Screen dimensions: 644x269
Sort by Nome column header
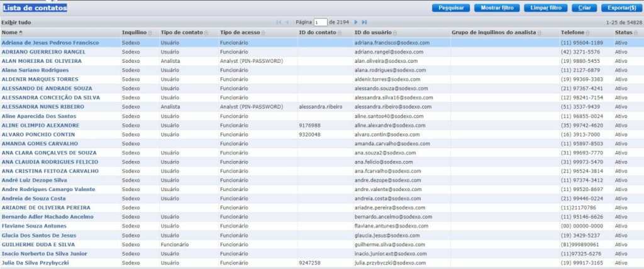[9, 32]
